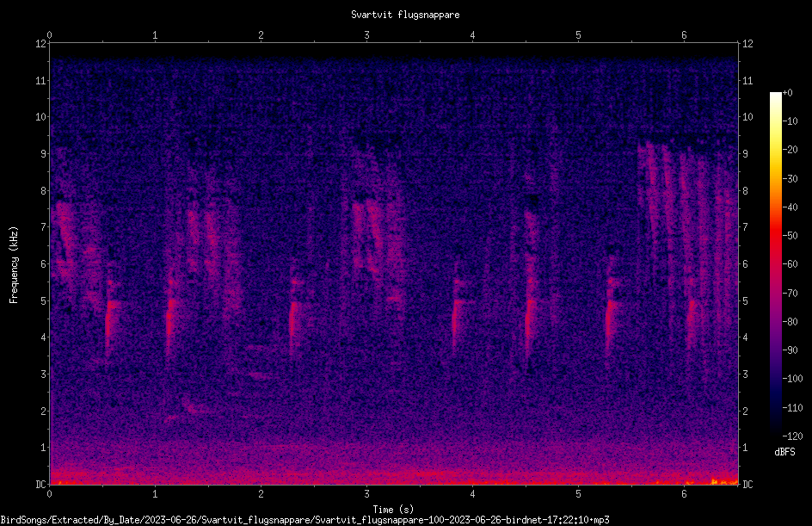
Task: Select the 'Time (s)' axis label
Action: pyautogui.click(x=393, y=510)
